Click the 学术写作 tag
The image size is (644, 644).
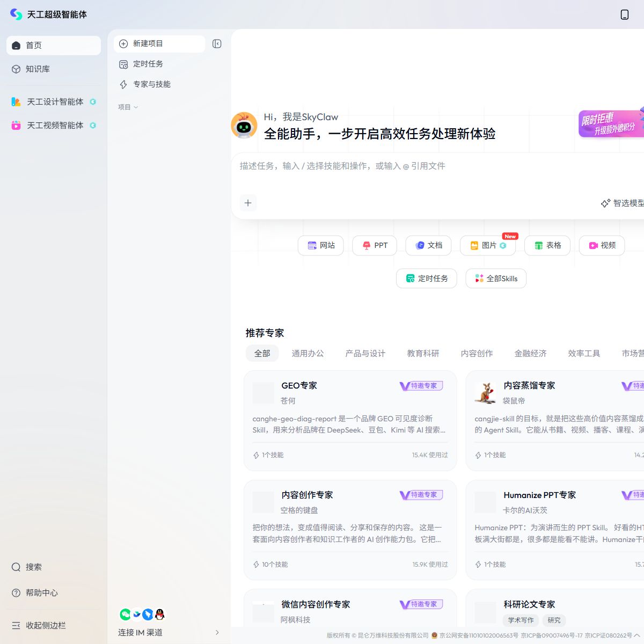tap(521, 620)
